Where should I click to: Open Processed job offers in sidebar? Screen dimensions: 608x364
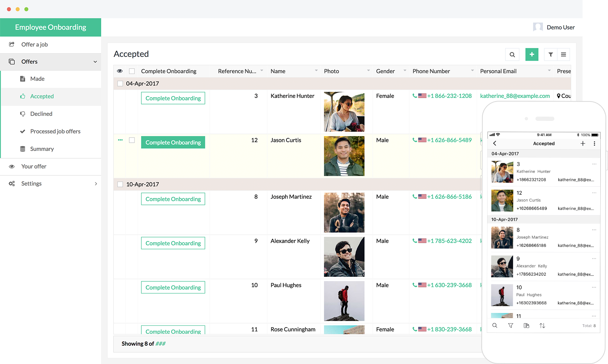pyautogui.click(x=51, y=131)
